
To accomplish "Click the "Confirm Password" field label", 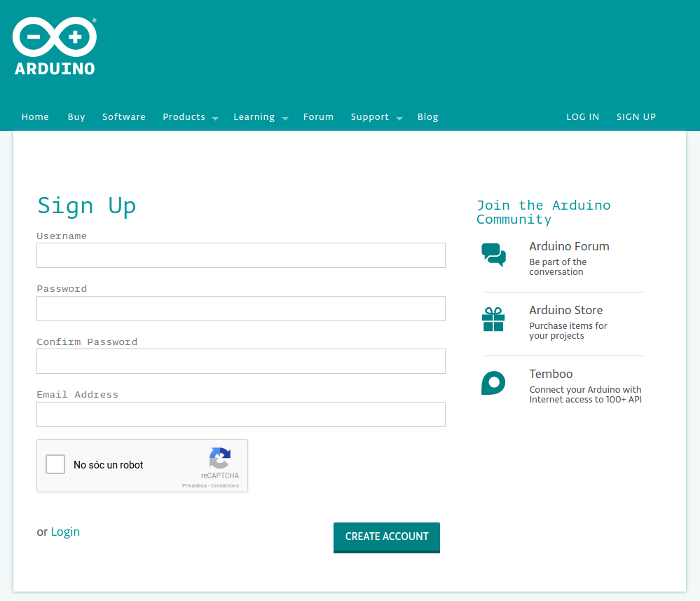I will click(x=87, y=342).
